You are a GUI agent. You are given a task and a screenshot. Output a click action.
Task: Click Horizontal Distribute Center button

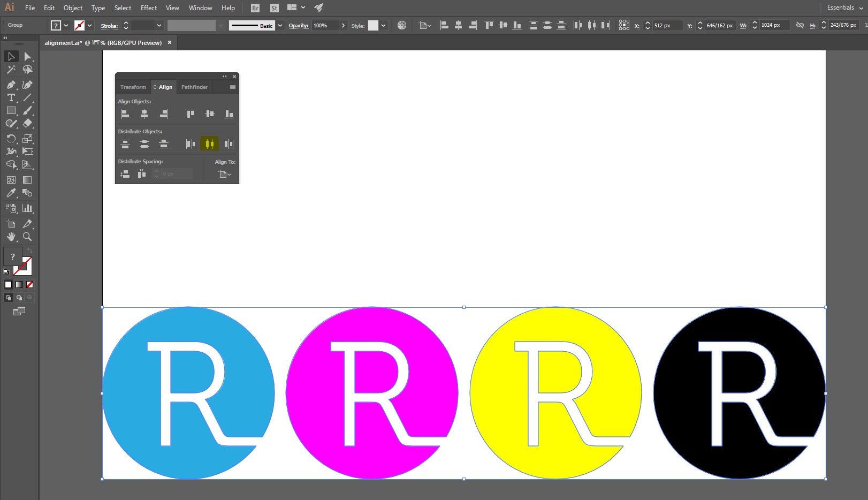[209, 143]
